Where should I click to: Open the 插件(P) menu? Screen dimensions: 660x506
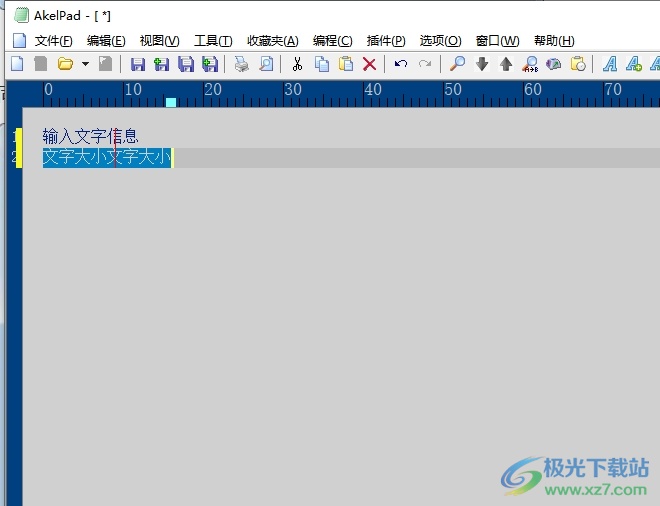(386, 41)
